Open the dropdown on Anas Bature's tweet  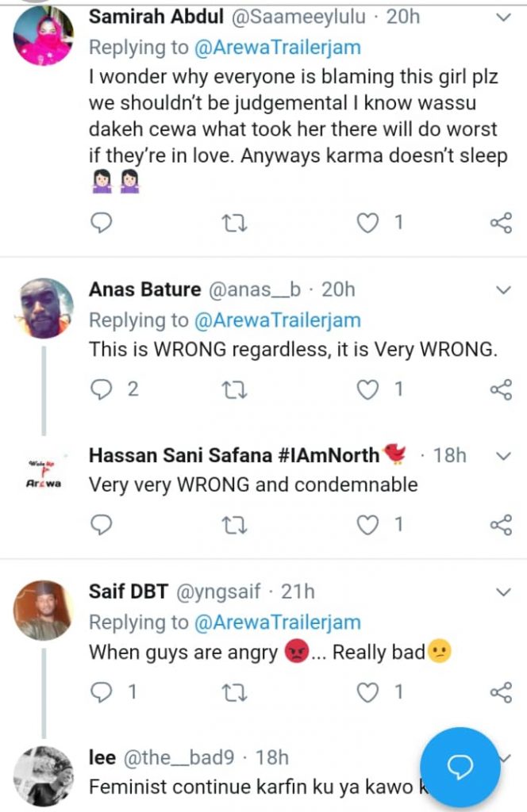[x=503, y=290]
